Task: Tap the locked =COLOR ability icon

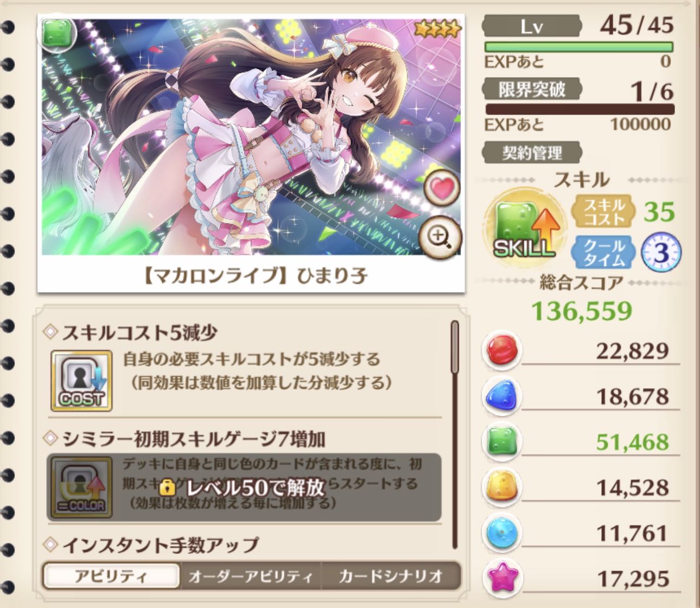Action: pos(81,487)
